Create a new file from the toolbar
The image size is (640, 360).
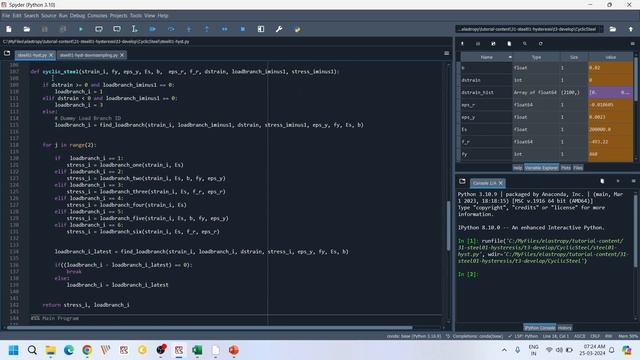9,29
